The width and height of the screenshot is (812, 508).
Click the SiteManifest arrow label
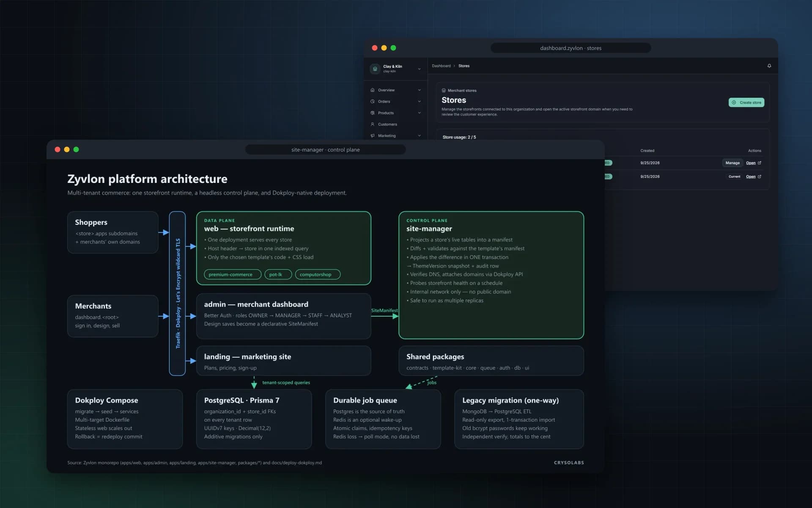pos(384,310)
